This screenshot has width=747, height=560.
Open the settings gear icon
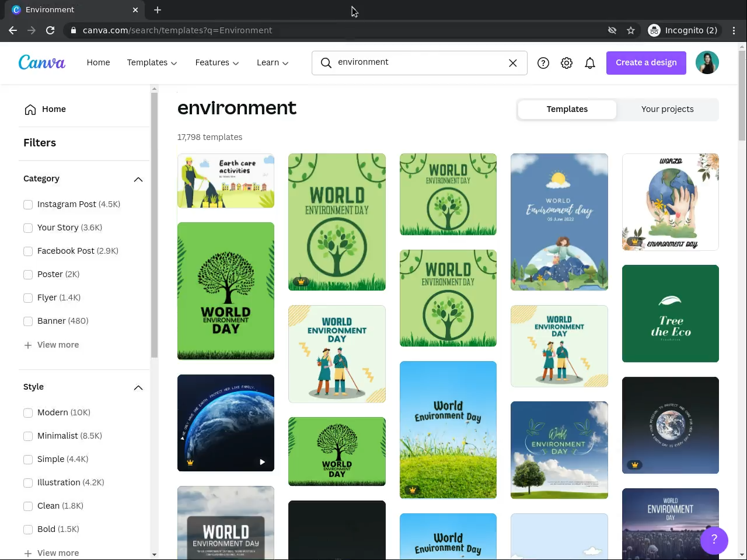[x=566, y=63]
